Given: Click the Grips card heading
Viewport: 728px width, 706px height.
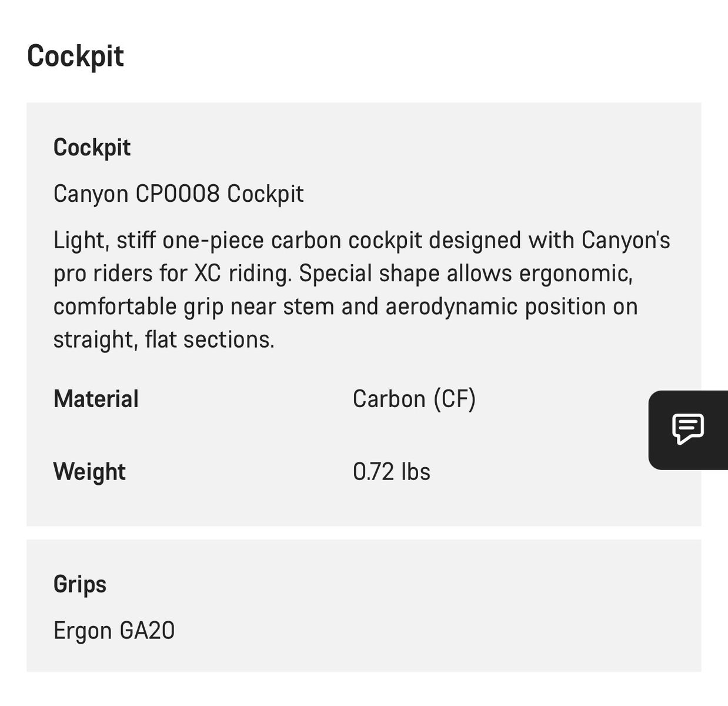Looking at the screenshot, I should (80, 584).
